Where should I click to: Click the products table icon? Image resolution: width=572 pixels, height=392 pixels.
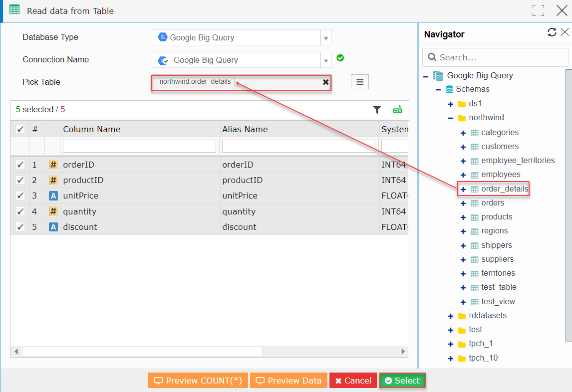coord(474,217)
